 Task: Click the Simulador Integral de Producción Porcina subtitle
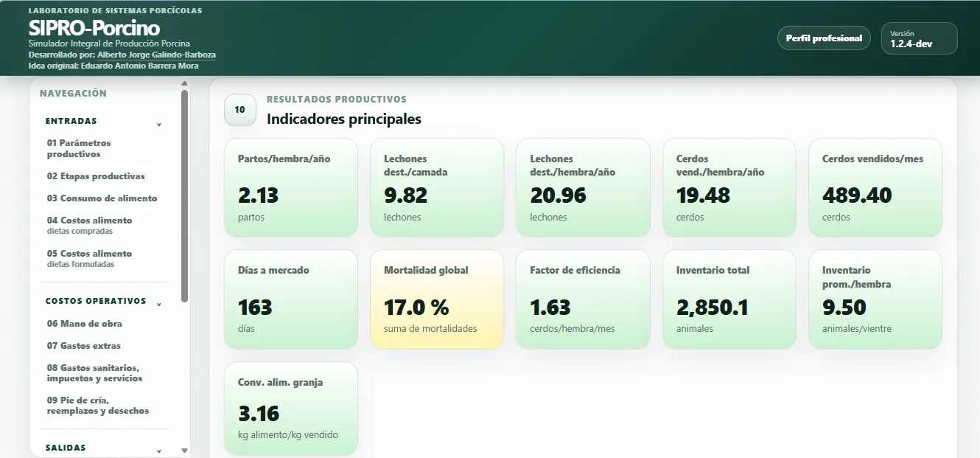tap(109, 44)
